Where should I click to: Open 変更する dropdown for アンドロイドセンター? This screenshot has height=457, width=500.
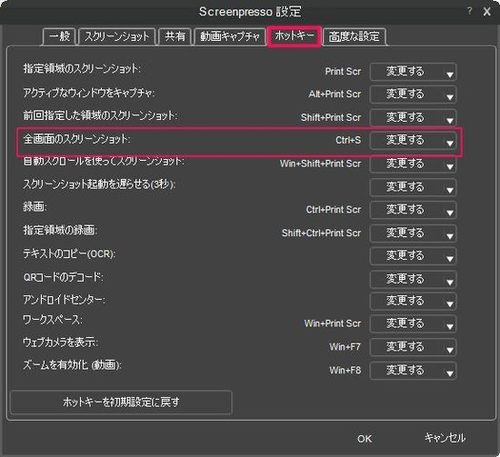(x=413, y=301)
